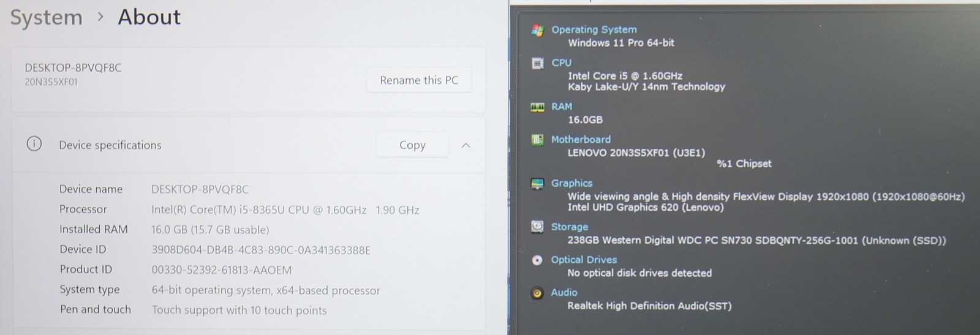Collapse the Device specifications section
Screen dimensions: 980x335
[x=466, y=145]
